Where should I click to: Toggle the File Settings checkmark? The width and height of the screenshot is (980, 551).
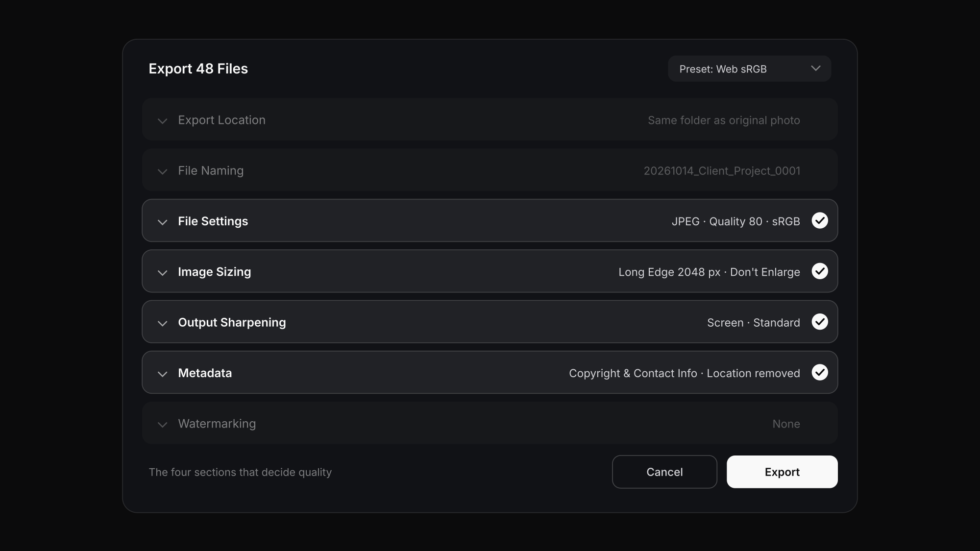[x=820, y=220]
